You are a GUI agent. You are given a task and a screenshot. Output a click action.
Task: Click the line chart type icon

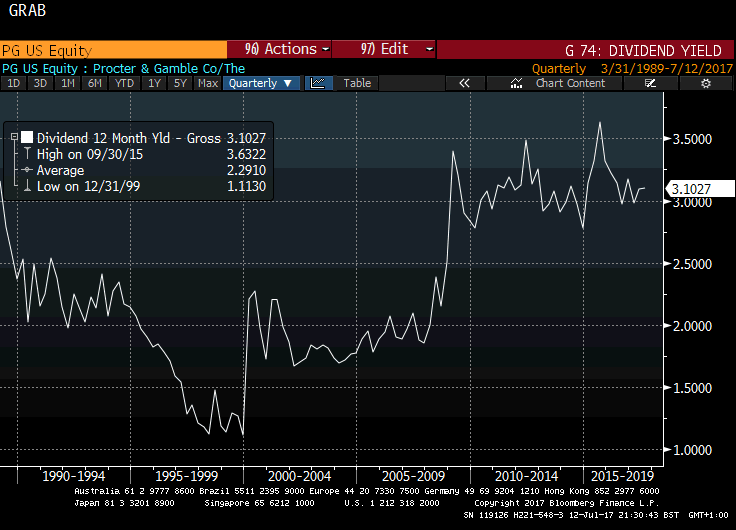tap(317, 83)
